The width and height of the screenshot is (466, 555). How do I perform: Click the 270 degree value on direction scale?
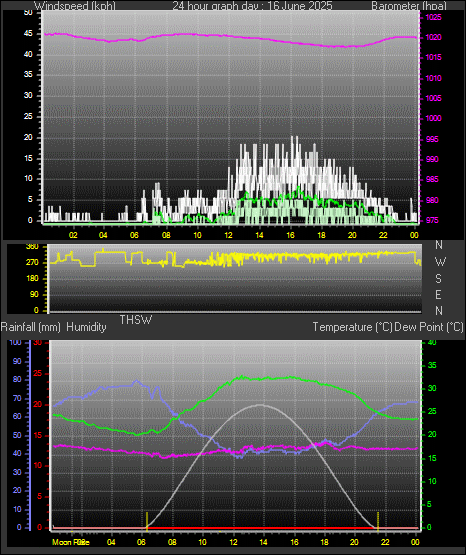[x=32, y=263]
